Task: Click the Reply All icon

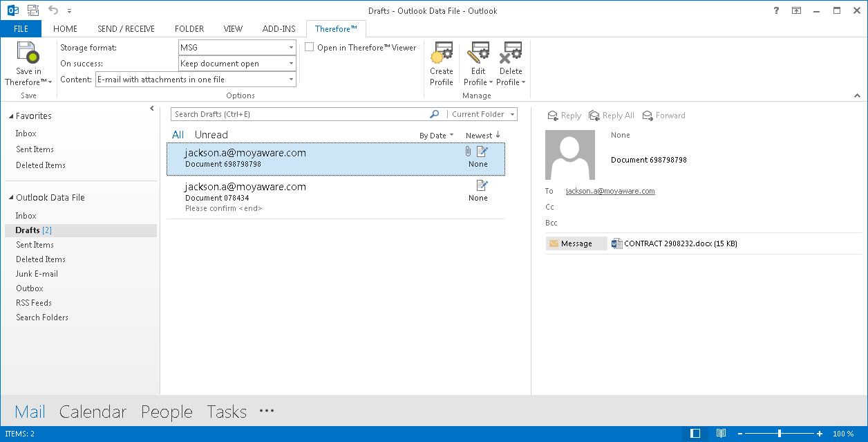Action: click(611, 116)
